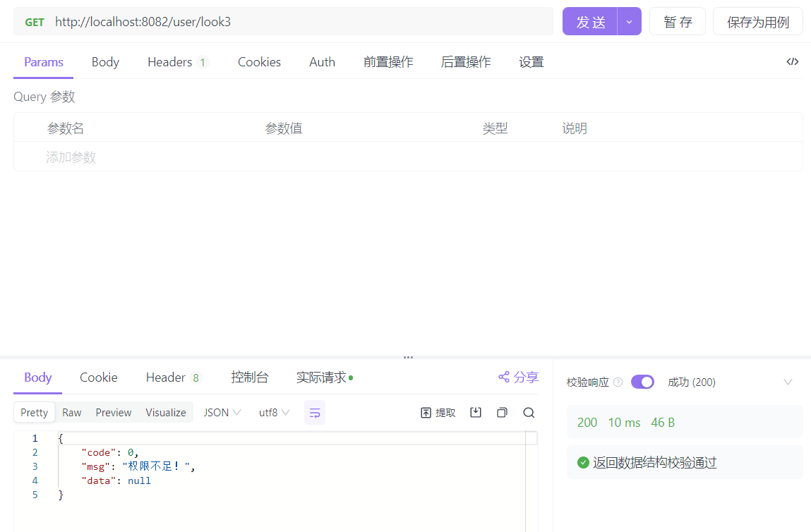Open the 实际请求 tab
811x532 pixels.
pyautogui.click(x=324, y=377)
